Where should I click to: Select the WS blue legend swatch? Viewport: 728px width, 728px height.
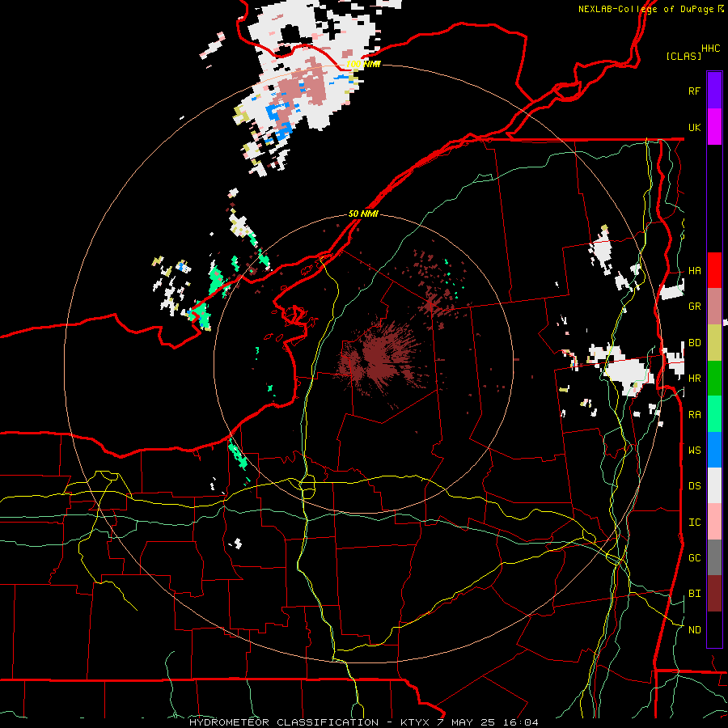pos(714,450)
